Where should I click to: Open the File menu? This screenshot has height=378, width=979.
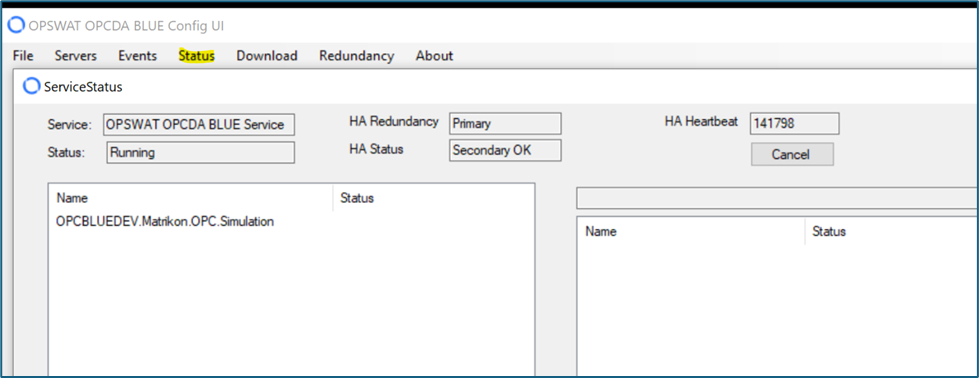(23, 56)
